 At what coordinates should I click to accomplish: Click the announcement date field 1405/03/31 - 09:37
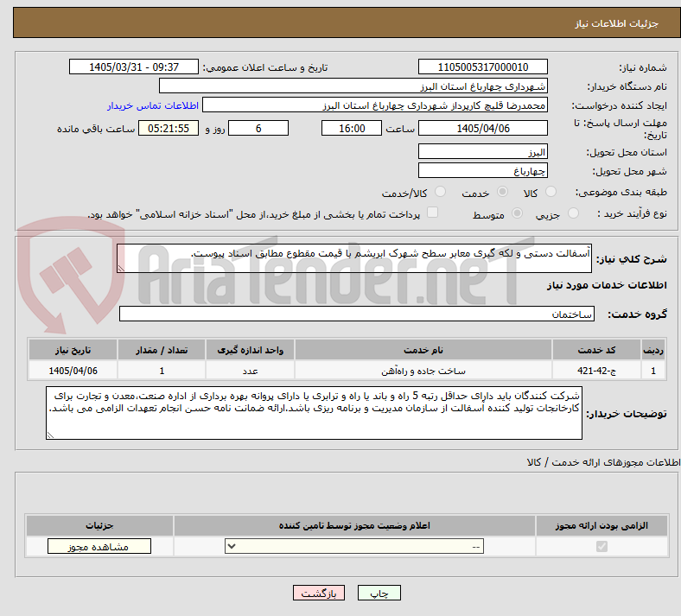click(134, 67)
